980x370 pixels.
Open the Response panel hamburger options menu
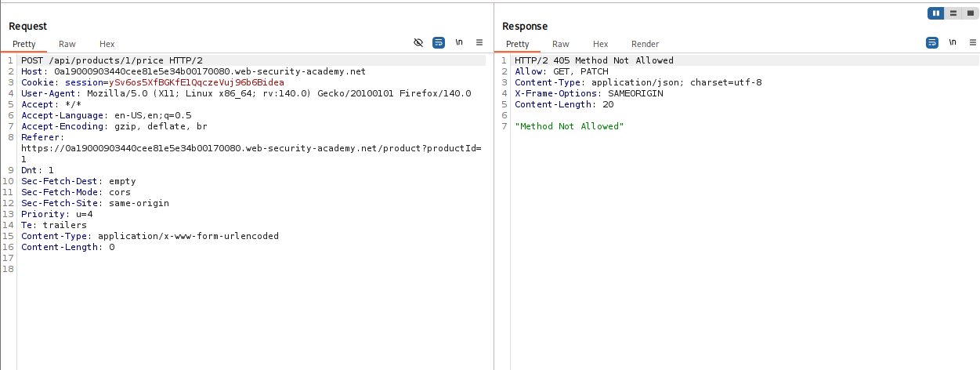(x=972, y=43)
